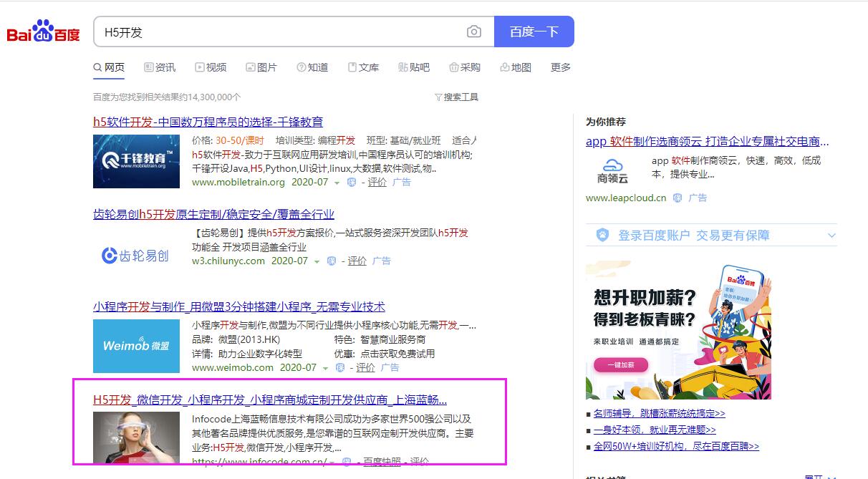This screenshot has width=868, height=479.
Task: Go to the 文库 tab
Action: click(363, 67)
